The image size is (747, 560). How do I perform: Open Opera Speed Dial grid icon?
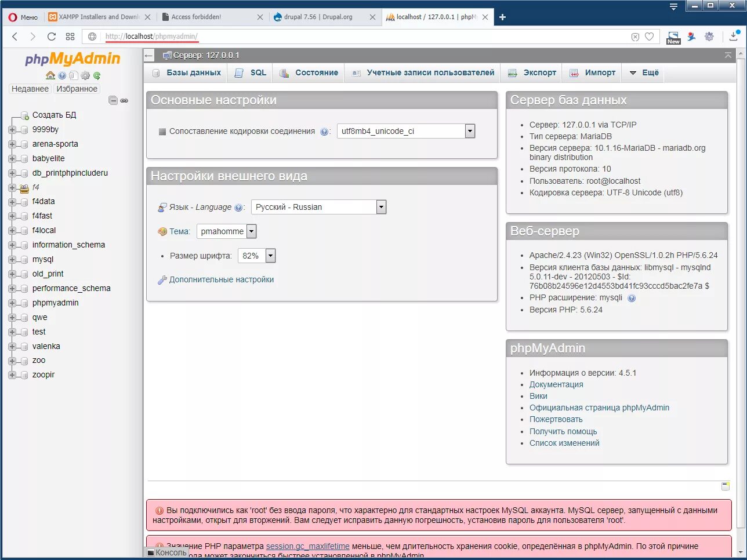coord(70,37)
